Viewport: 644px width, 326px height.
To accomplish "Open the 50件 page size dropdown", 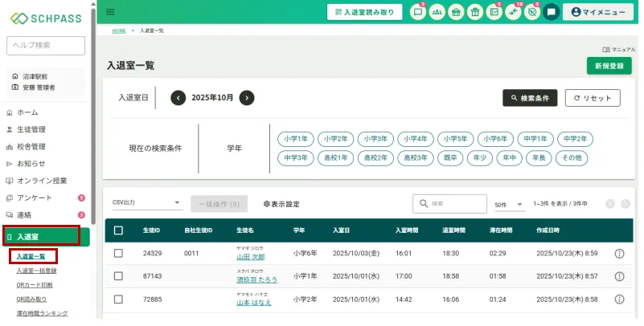I will pyautogui.click(x=509, y=205).
